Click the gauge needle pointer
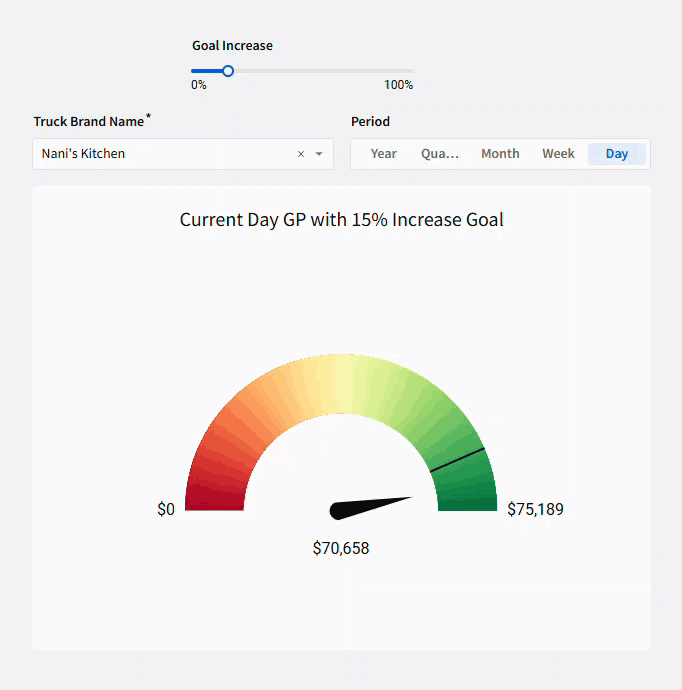 370,505
